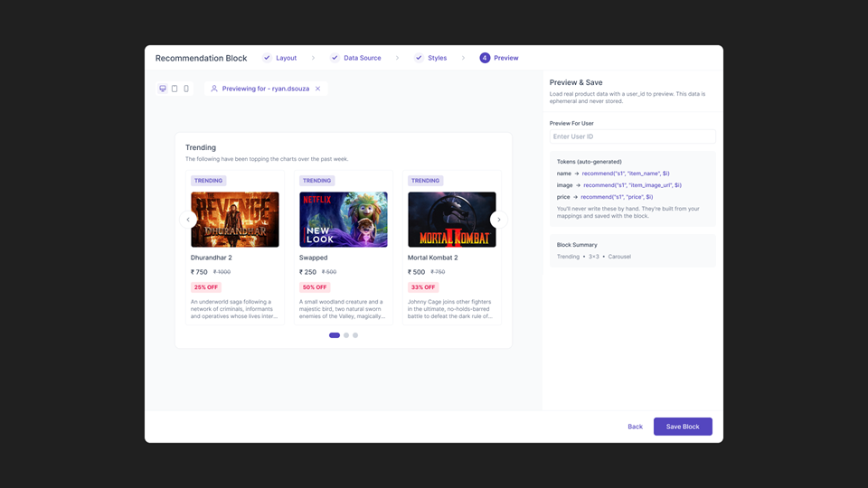Click the name token recommend expression
Viewport: 868px width, 488px height.
click(x=626, y=174)
